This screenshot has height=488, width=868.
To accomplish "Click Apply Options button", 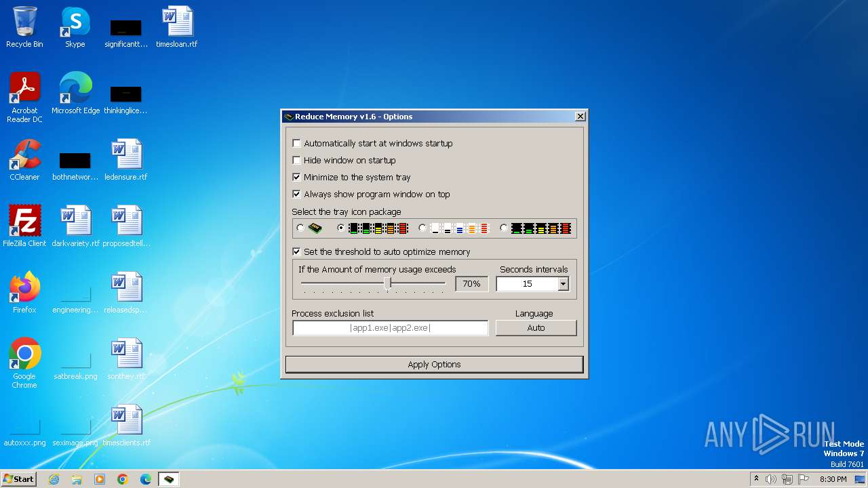I will coord(434,365).
